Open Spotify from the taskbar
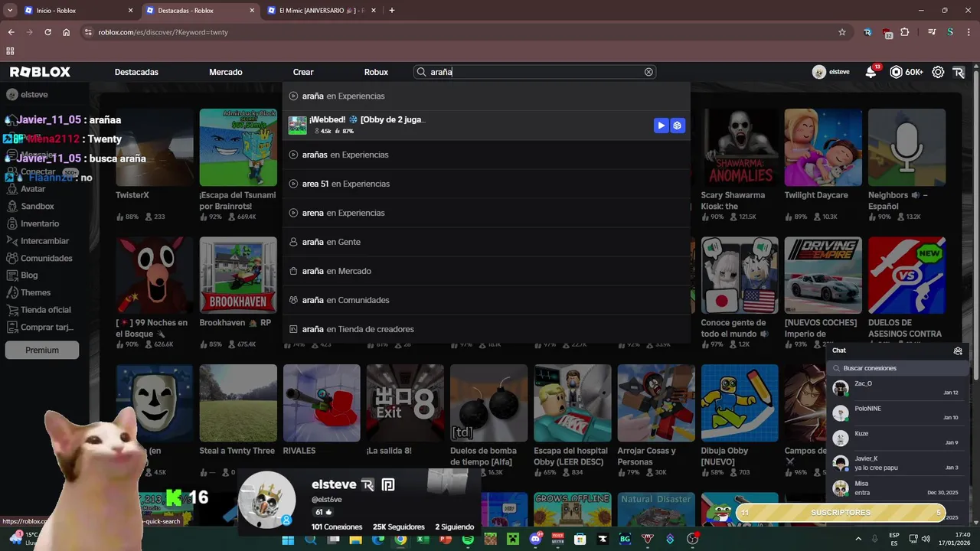 (468, 540)
